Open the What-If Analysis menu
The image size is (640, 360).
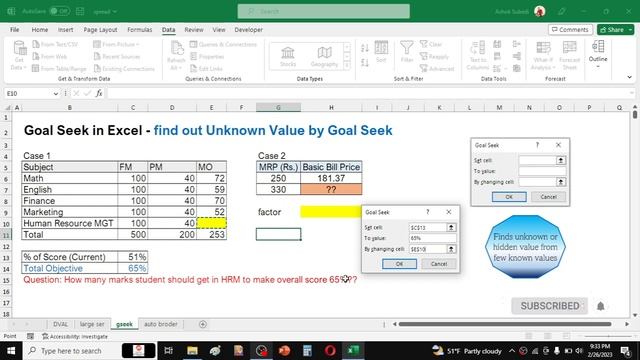point(543,56)
